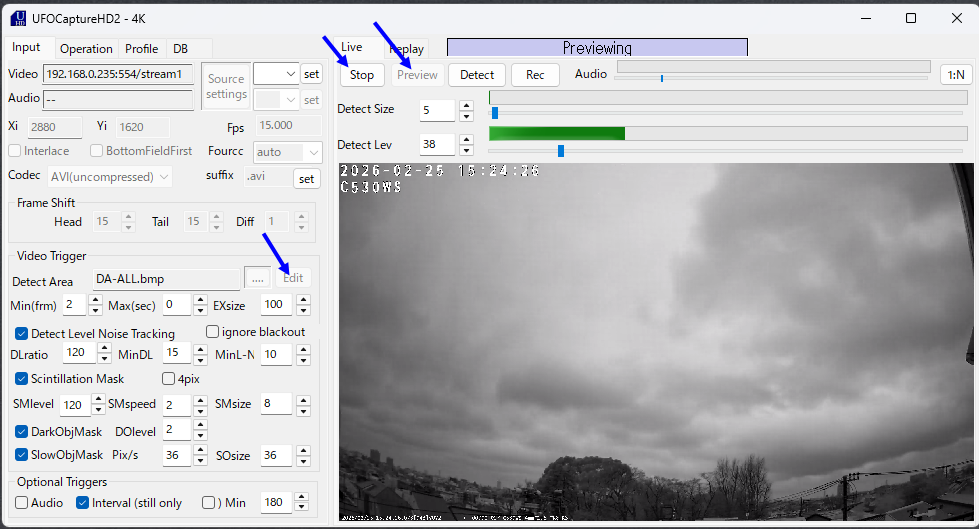Image resolution: width=979 pixels, height=529 pixels.
Task: Increase Detect Size with up spinner arrow
Action: (x=465, y=105)
